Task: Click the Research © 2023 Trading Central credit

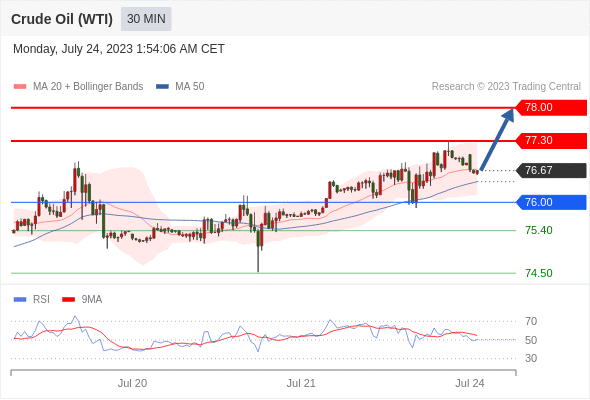Action: pos(506,87)
